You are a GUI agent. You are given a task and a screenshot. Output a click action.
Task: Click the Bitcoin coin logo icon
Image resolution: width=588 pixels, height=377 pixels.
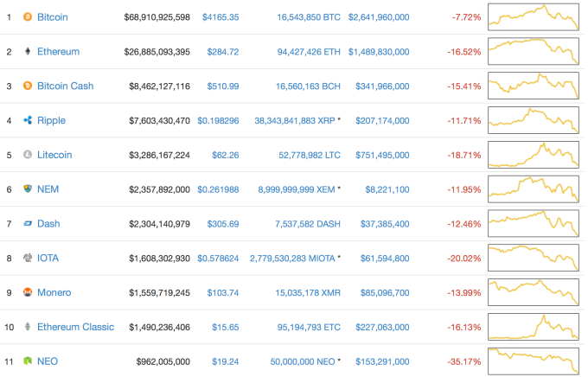[27, 17]
